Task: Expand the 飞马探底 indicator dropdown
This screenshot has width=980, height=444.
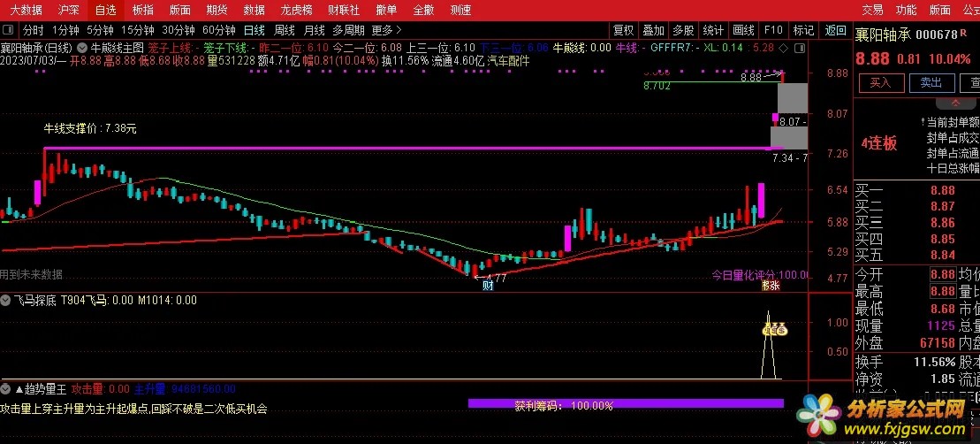Action: (5, 300)
